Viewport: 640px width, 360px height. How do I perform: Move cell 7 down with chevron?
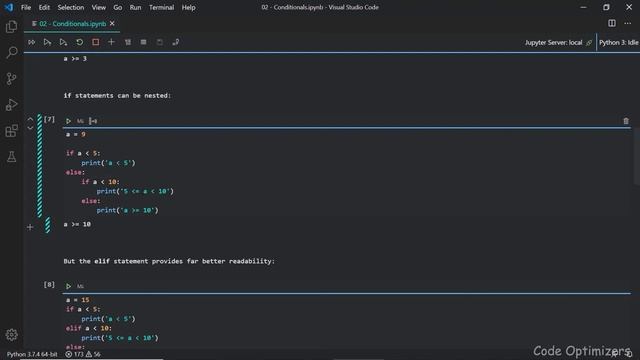(x=30, y=128)
